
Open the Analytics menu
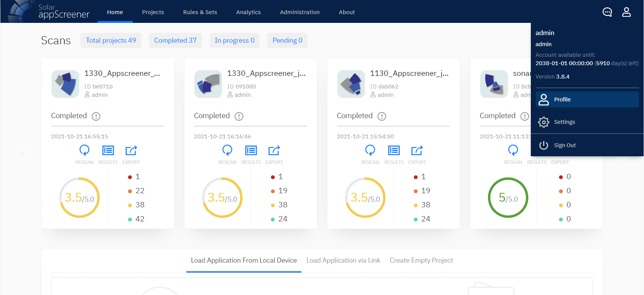tap(248, 12)
